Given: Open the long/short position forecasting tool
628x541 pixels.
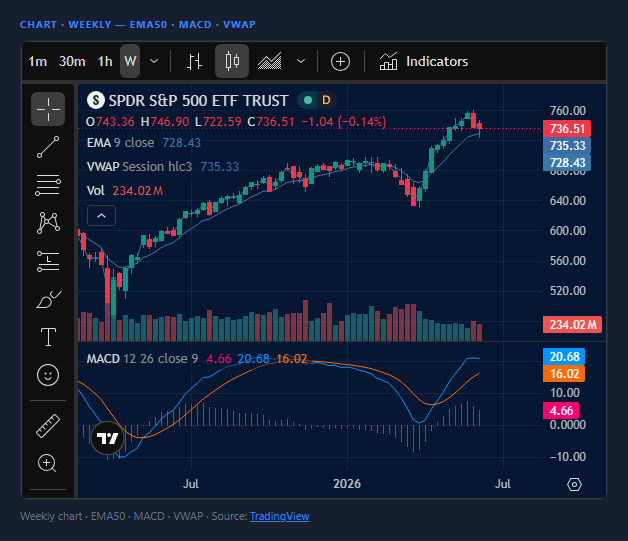Looking at the screenshot, I should tap(48, 261).
